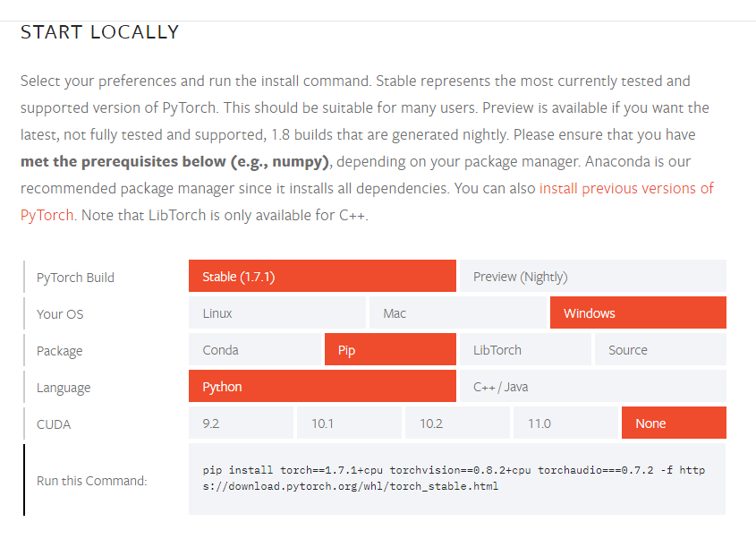Set CUDA option to None
756x539 pixels.
pyautogui.click(x=674, y=423)
